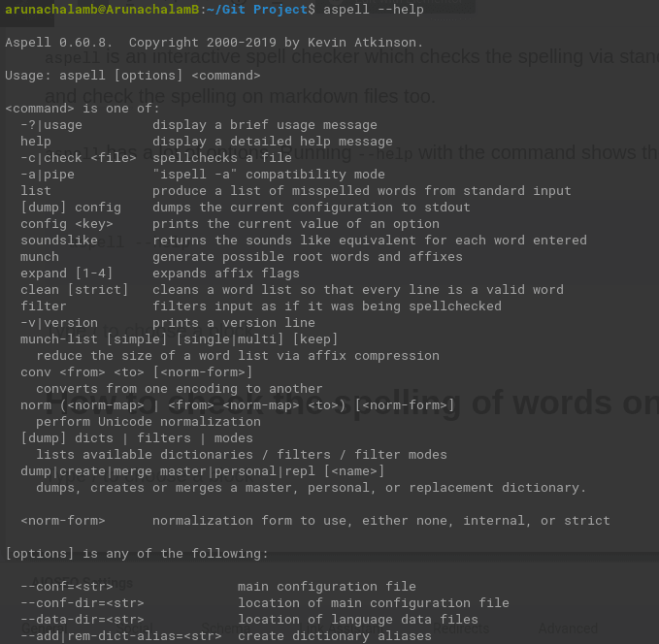
Task: Click the '[dump] config' command entry
Action: (71, 208)
